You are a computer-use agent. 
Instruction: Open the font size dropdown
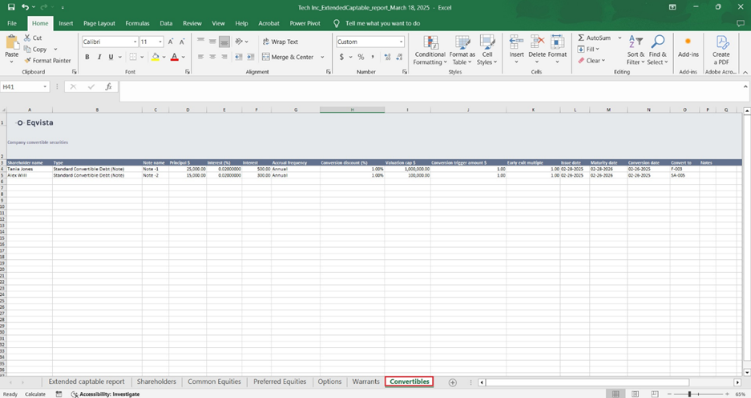160,42
